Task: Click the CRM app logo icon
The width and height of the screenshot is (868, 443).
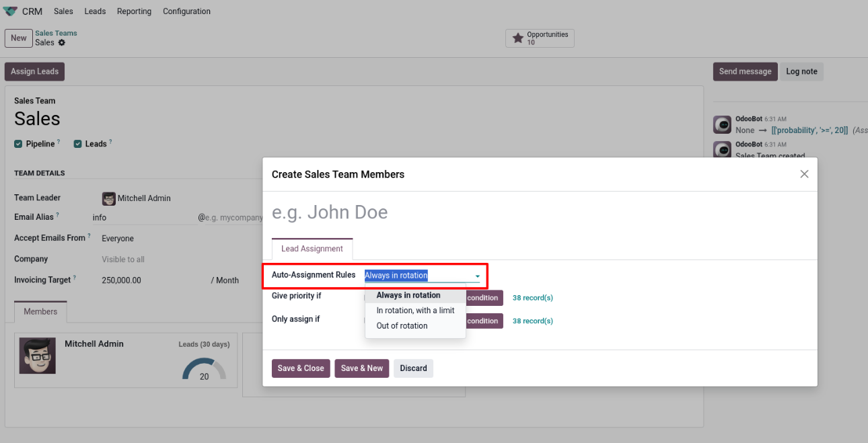Action: (x=10, y=11)
